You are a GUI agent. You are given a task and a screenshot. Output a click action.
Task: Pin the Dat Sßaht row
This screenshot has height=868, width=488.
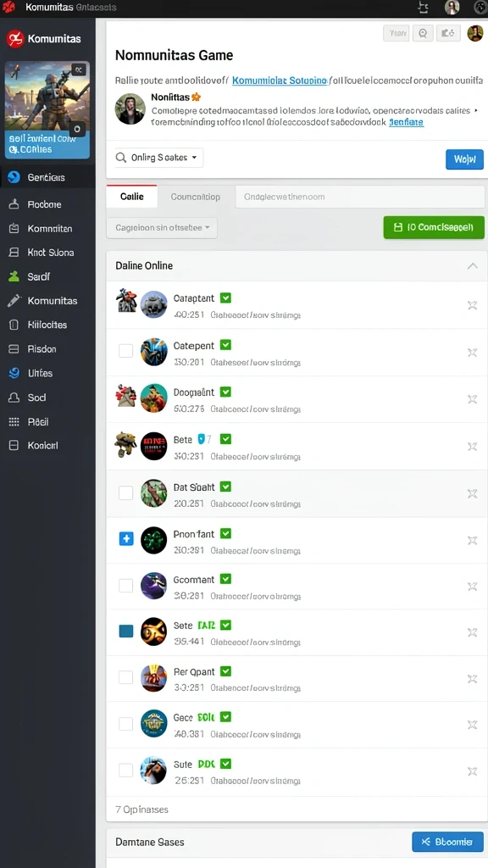(x=472, y=493)
